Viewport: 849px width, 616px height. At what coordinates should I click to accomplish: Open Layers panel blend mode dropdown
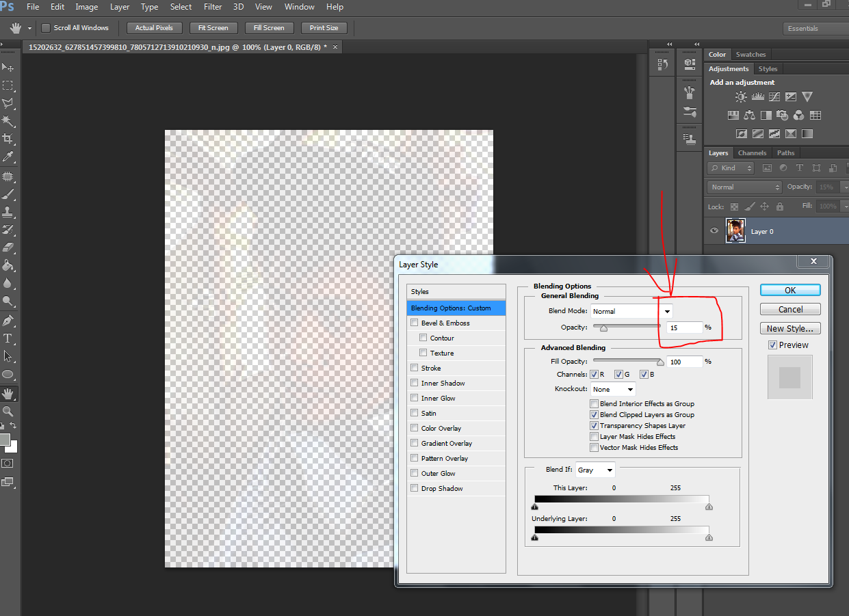point(745,187)
